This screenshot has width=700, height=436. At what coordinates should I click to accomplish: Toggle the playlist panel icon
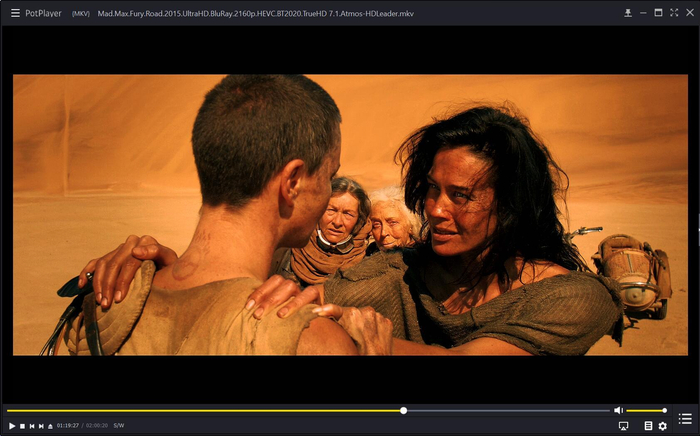[685, 419]
